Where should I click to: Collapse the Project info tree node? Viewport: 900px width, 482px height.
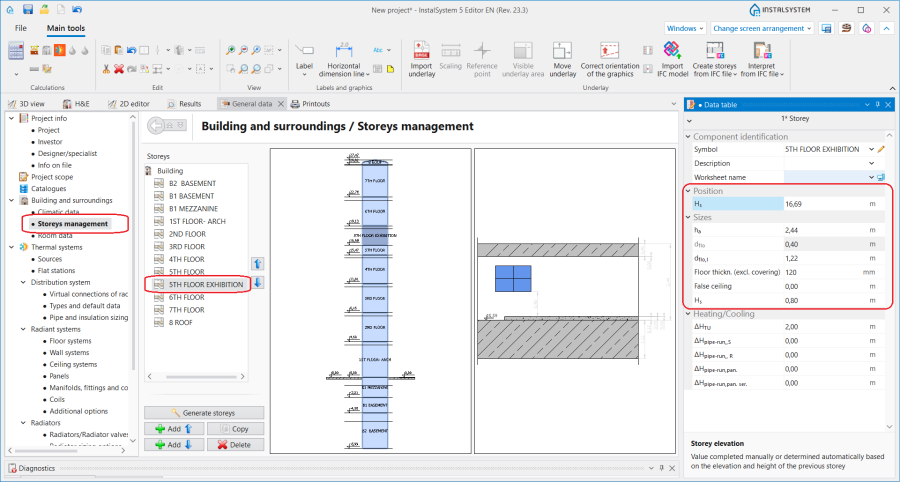pos(11,118)
